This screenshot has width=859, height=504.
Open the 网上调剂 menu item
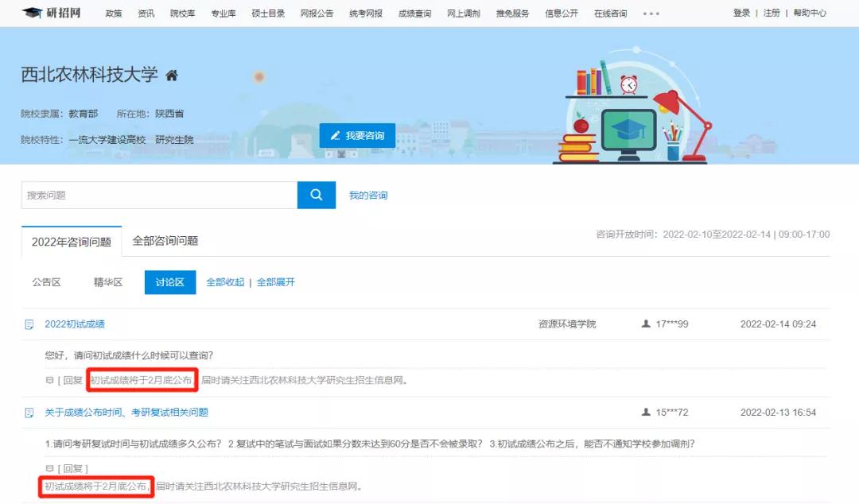tap(462, 13)
